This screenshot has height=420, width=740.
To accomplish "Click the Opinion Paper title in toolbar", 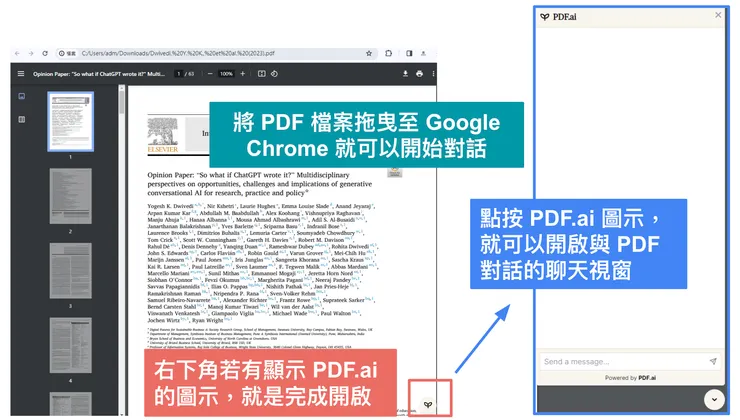I will coord(99,74).
